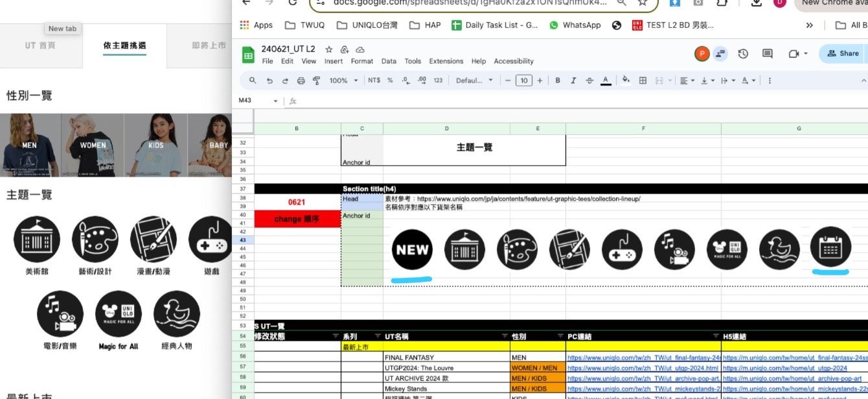Switch to 即將上市 tab on UNIQLO page
This screenshot has height=399, width=868.
[x=209, y=45]
